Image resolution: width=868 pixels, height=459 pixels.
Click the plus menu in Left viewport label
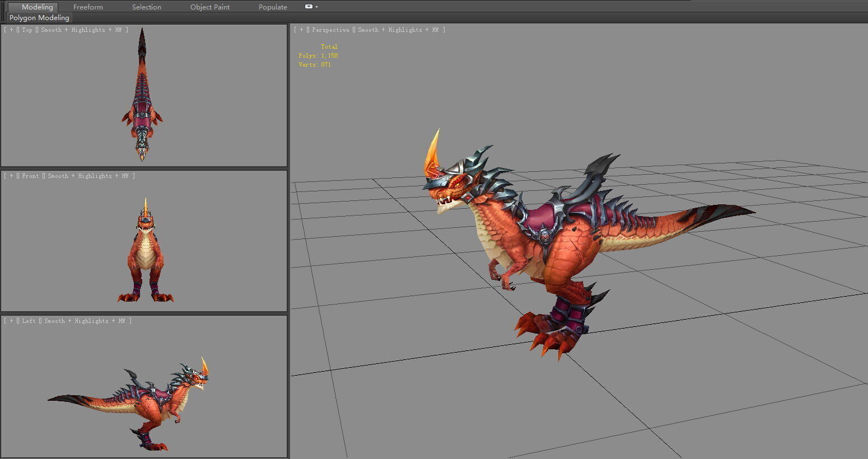11,321
